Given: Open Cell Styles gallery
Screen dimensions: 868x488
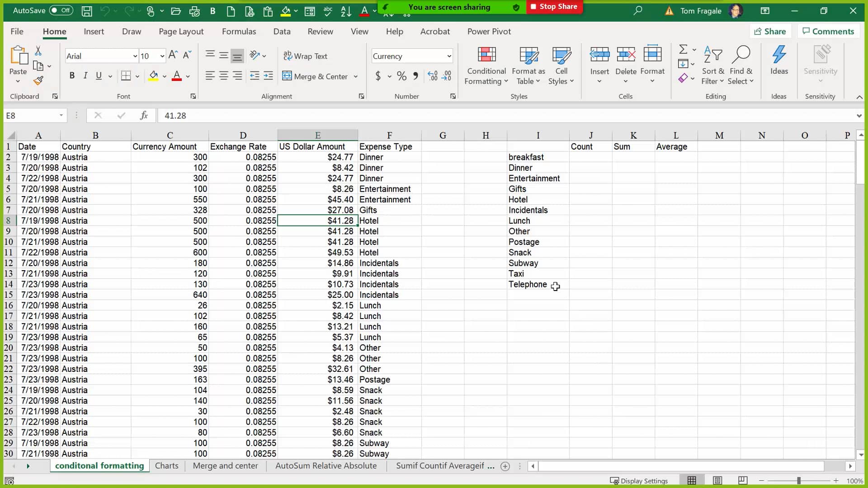Looking at the screenshot, I should pyautogui.click(x=561, y=65).
